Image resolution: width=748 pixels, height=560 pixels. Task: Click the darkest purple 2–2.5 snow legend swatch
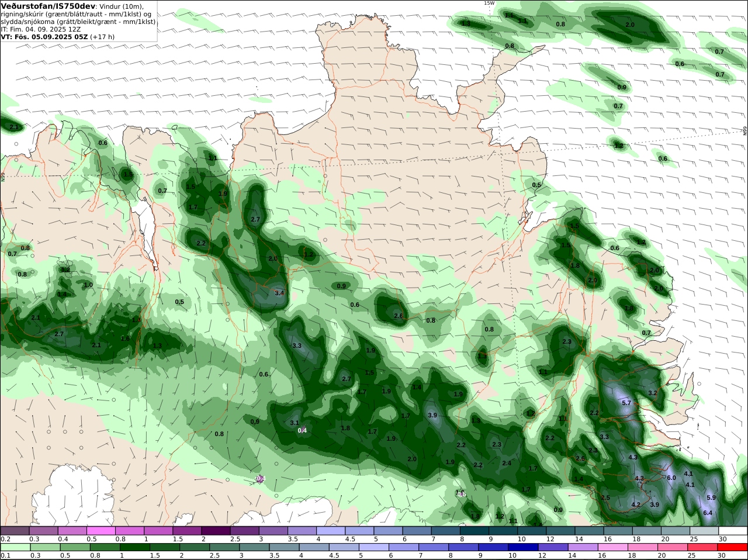coord(216,530)
